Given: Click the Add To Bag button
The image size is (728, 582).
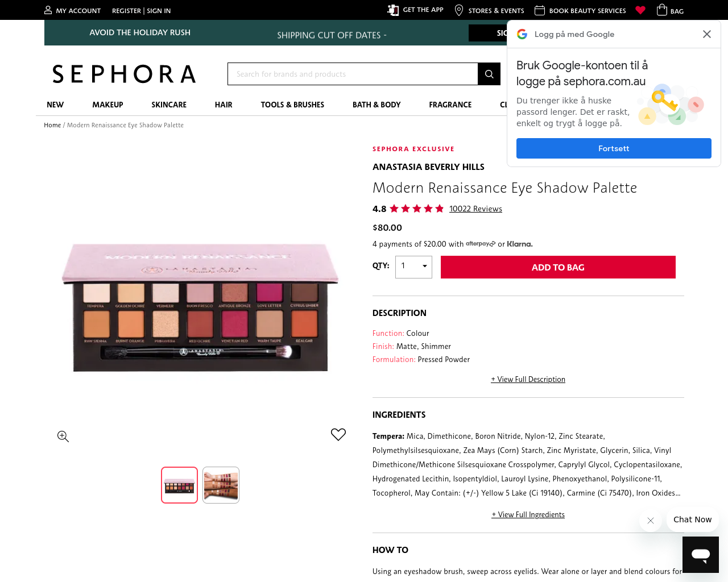Looking at the screenshot, I should [558, 267].
